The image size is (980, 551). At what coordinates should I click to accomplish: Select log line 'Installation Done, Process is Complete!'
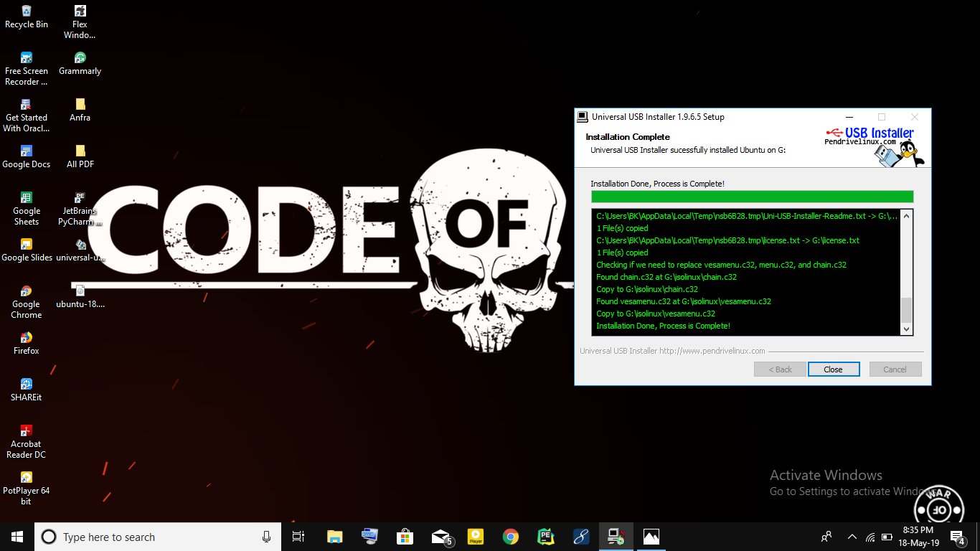[x=663, y=326]
